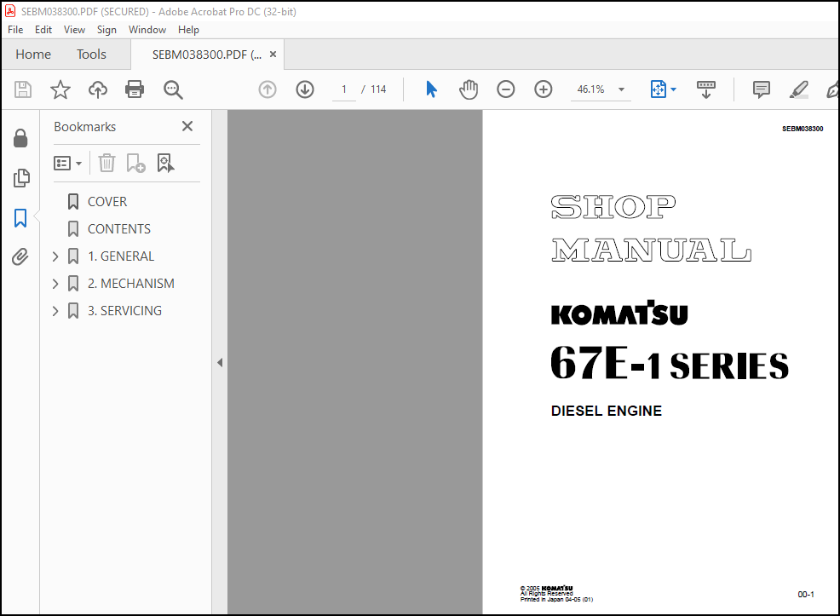The height and width of the screenshot is (616, 840).
Task: Open the scrolling mode keyboard-arrow icon
Action: (x=706, y=89)
